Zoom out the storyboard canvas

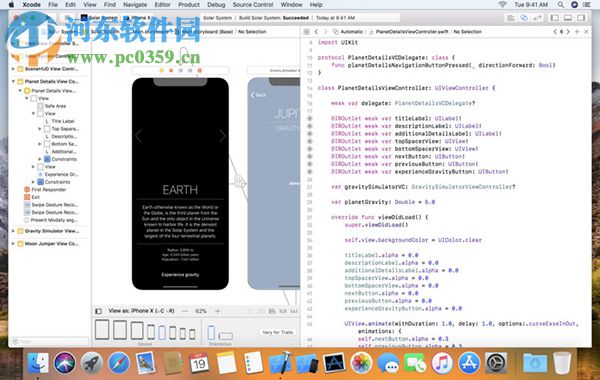click(185, 311)
